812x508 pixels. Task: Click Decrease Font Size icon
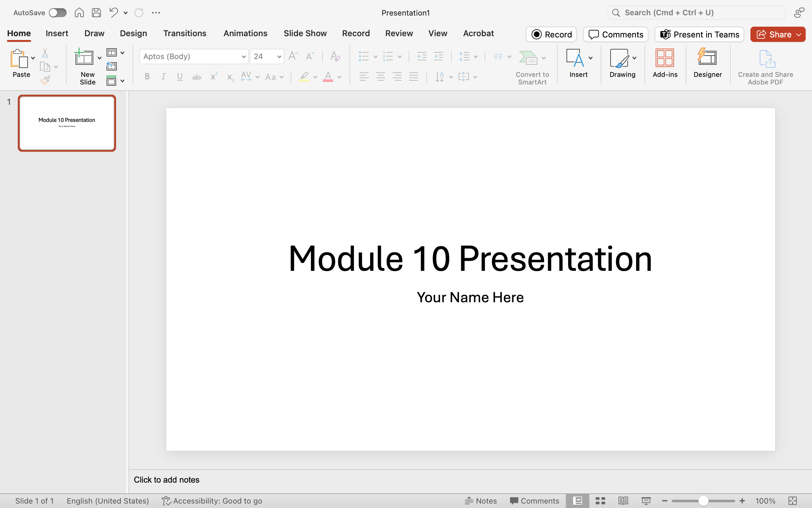(x=310, y=56)
